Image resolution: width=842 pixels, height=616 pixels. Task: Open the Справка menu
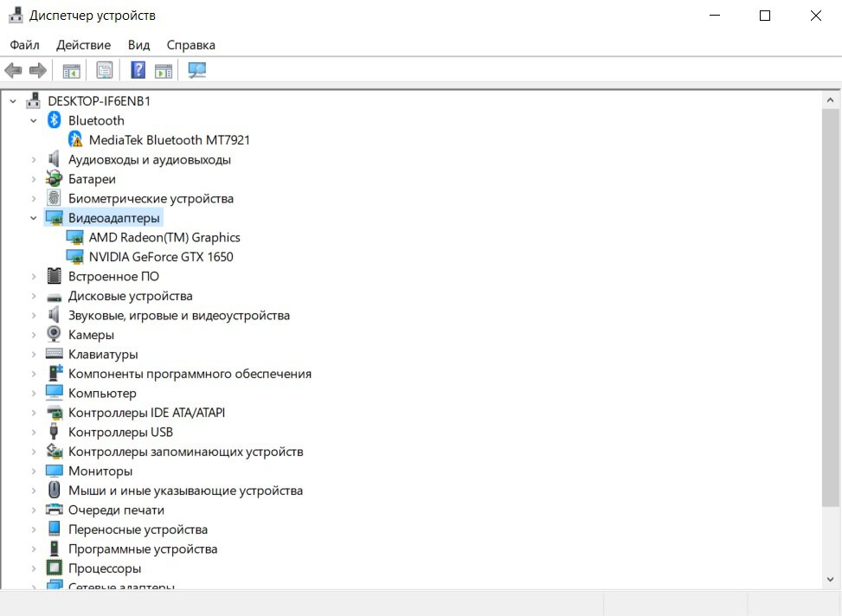point(190,45)
